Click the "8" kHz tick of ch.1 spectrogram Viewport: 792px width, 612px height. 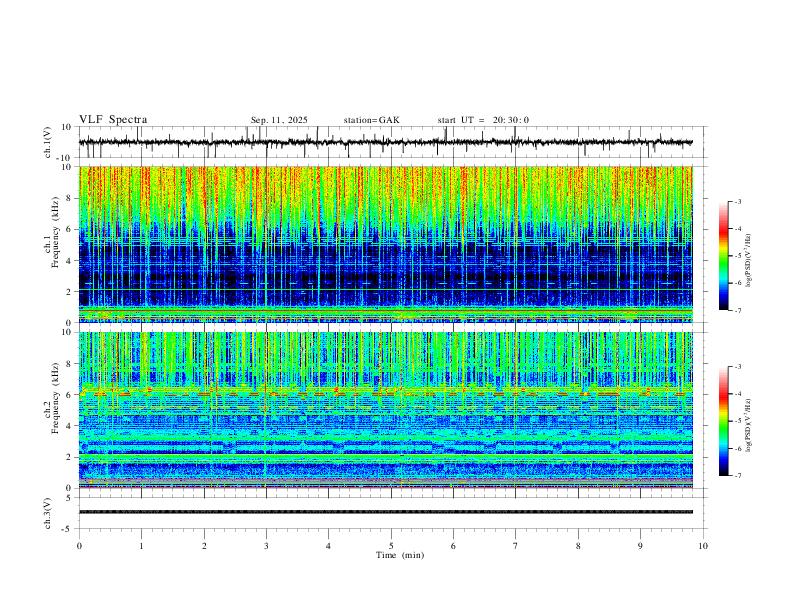tap(70, 198)
